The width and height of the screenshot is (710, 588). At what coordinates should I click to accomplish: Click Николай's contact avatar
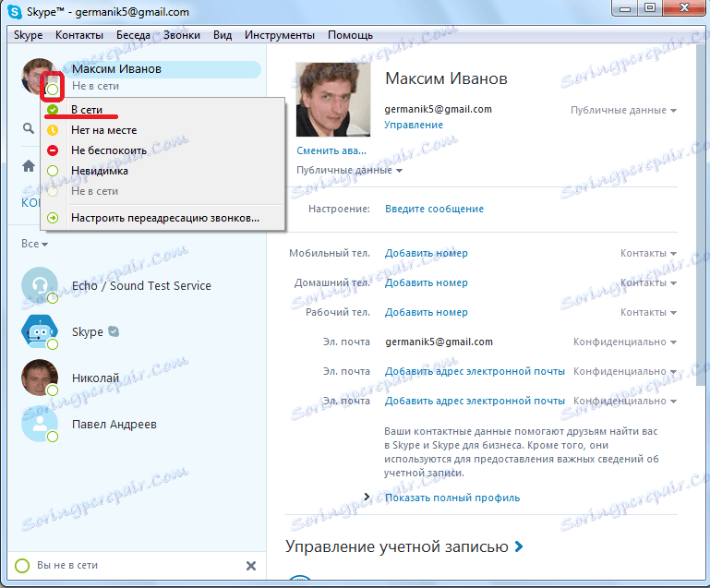40,378
